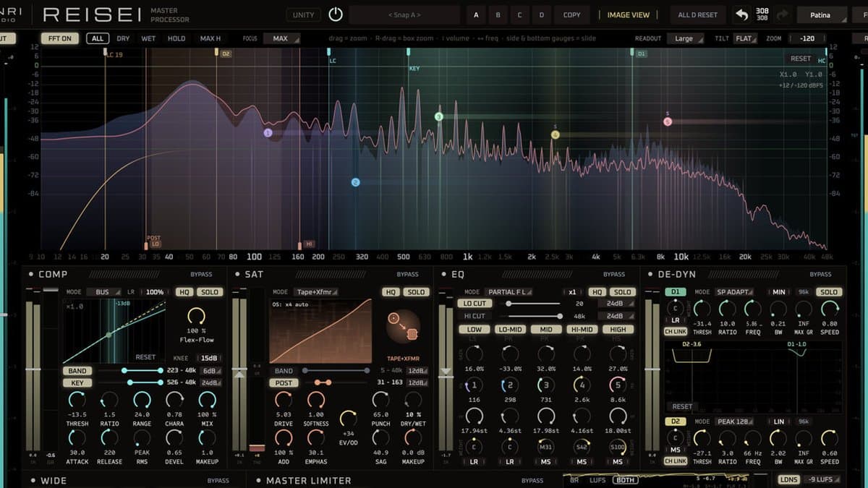Click the UNITY button
The height and width of the screenshot is (488, 868).
[305, 14]
